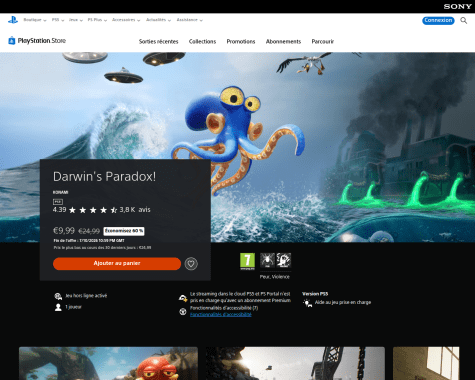Viewport: 475px width, 380px height.
Task: Click the star rating row
Action: [x=93, y=210]
